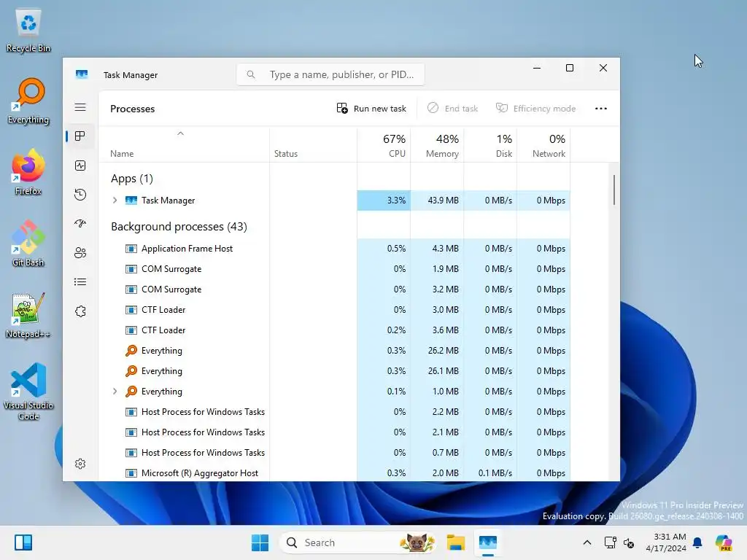Select the Firefox desktop shortcut
Screen dimensions: 747x560
click(x=28, y=172)
